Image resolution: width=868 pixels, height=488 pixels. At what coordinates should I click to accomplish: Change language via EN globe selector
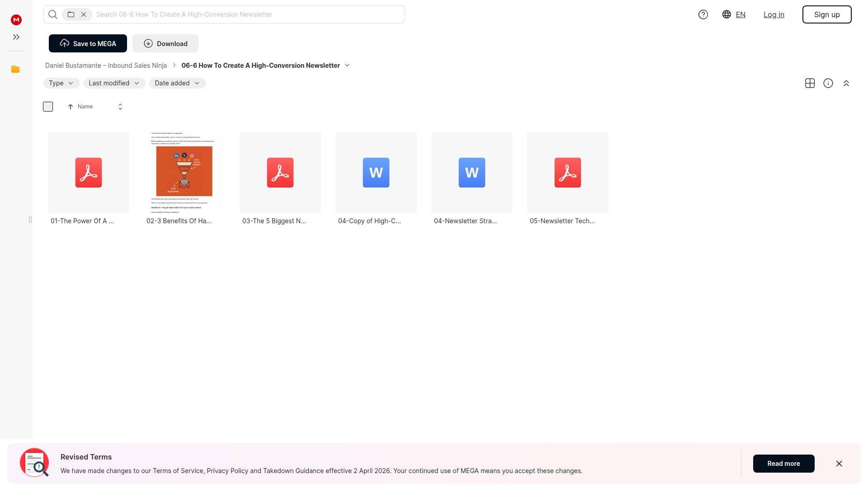[733, 14]
